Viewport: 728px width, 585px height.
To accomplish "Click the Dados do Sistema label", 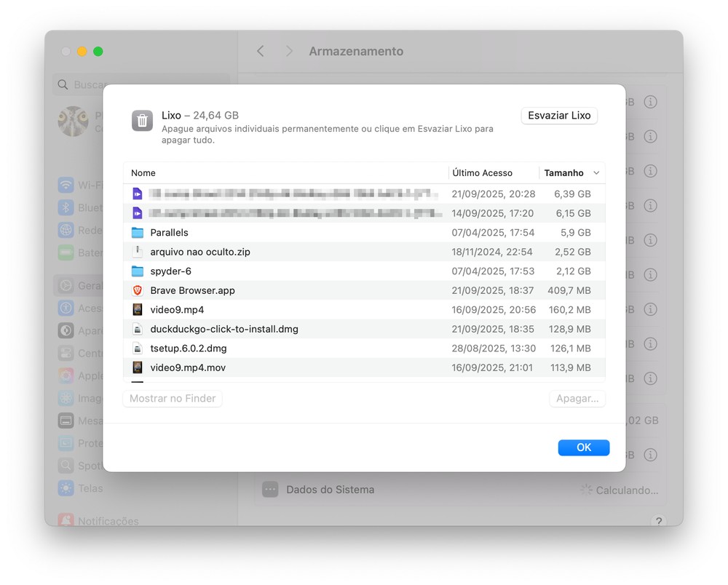I will (330, 490).
